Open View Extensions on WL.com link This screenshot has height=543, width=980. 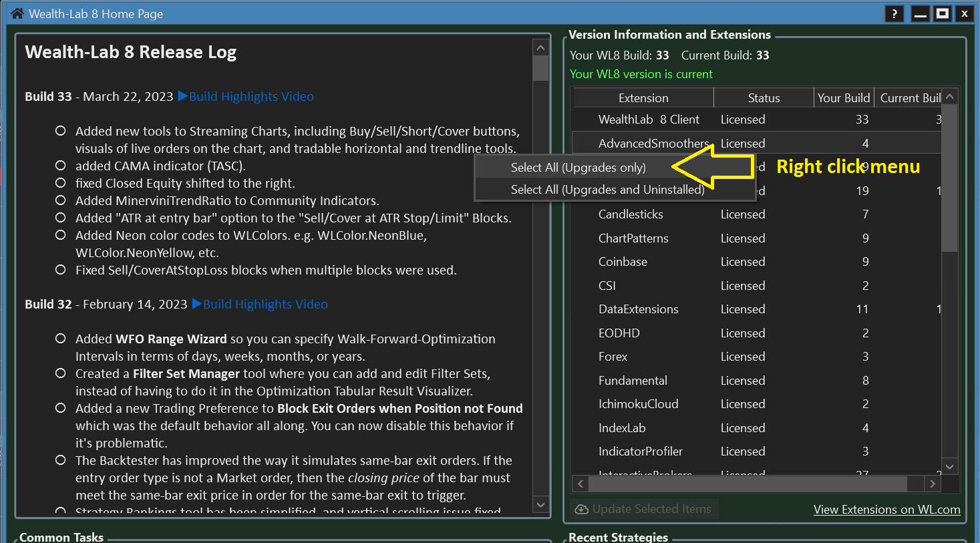coord(886,510)
